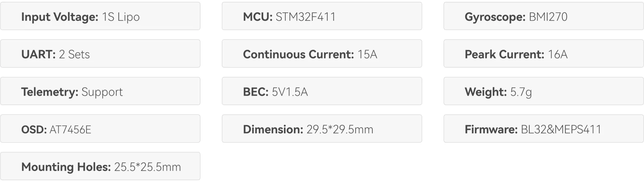Select the Peark Current specification box
This screenshot has width=644, height=183.
pyautogui.click(x=543, y=54)
